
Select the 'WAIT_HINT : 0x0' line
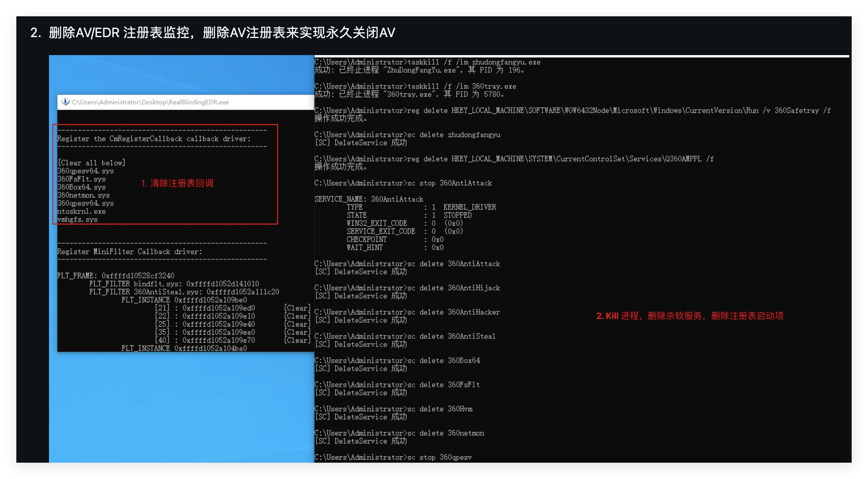(395, 248)
